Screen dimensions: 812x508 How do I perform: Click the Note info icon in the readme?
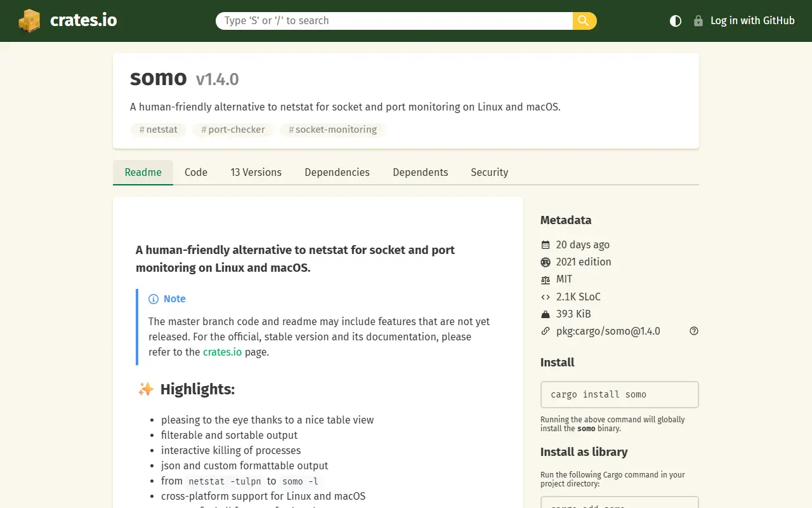tap(154, 299)
